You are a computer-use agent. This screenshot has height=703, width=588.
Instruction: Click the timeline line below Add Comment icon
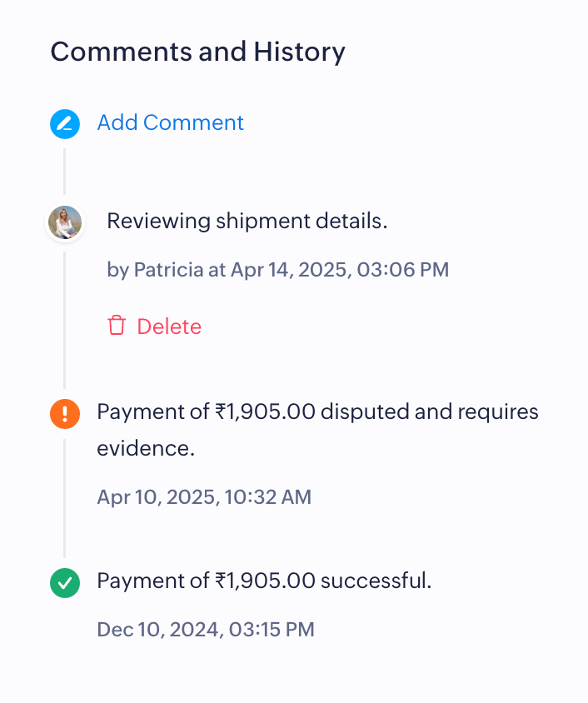[65, 171]
